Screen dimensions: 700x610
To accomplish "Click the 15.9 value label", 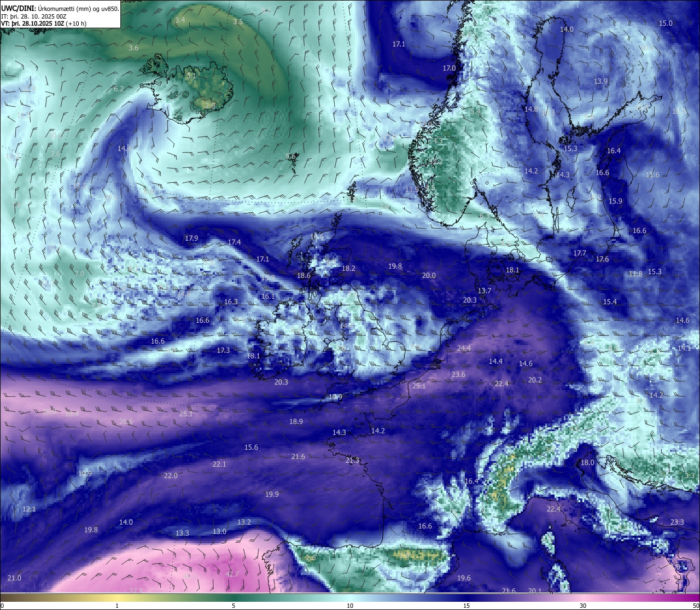I will tap(616, 201).
